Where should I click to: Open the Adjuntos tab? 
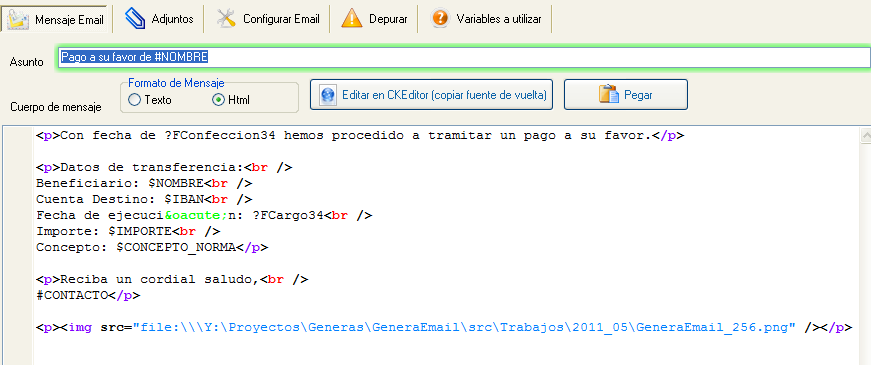pos(158,19)
